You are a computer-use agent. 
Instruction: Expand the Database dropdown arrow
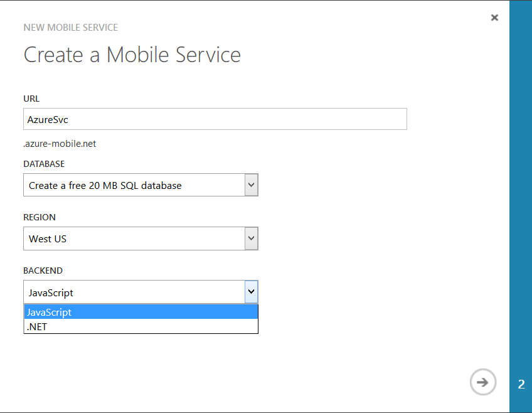click(251, 185)
